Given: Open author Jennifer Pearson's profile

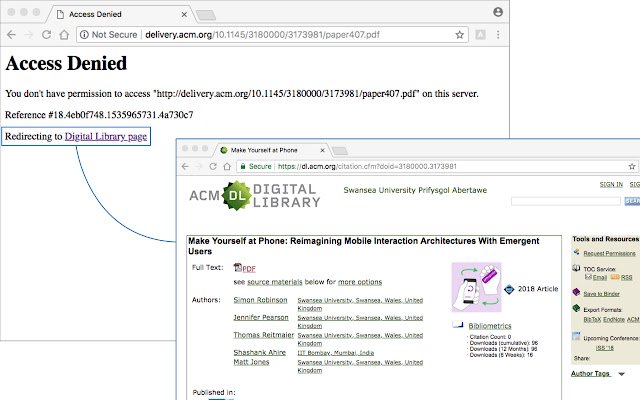Looking at the screenshot, I should [x=261, y=318].
